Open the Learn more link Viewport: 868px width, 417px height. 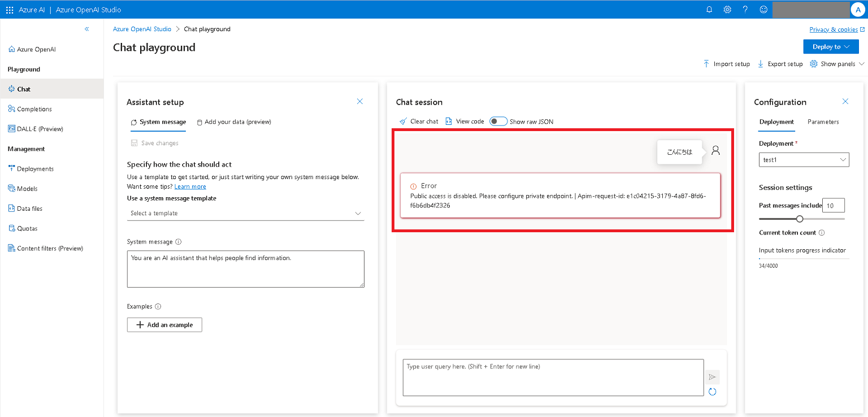coord(190,186)
